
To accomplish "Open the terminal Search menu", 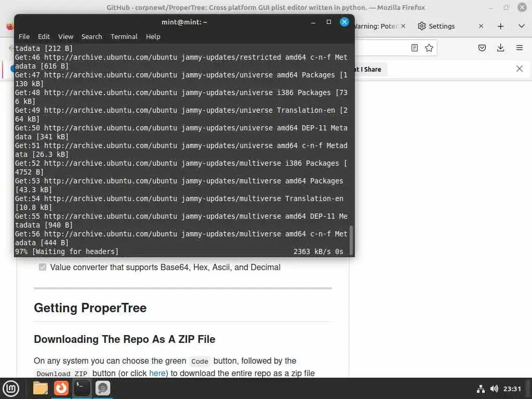I will 91,37.
